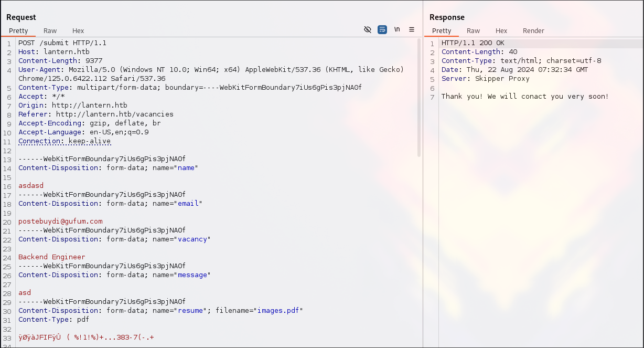
Task: Click the Thank you response body text
Action: [524, 97]
